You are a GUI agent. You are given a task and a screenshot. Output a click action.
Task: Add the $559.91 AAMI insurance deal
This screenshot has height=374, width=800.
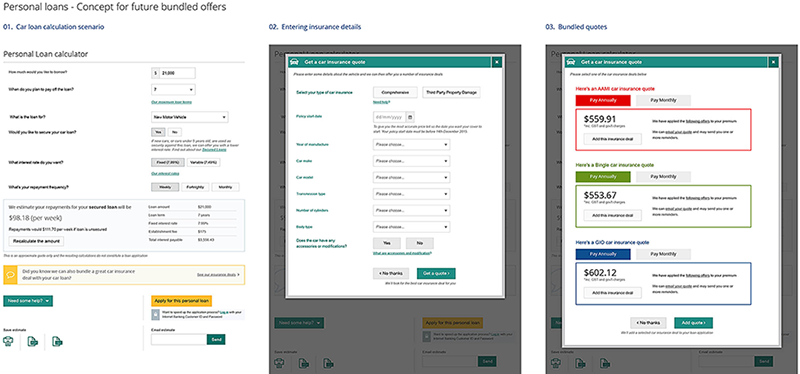[x=612, y=139]
